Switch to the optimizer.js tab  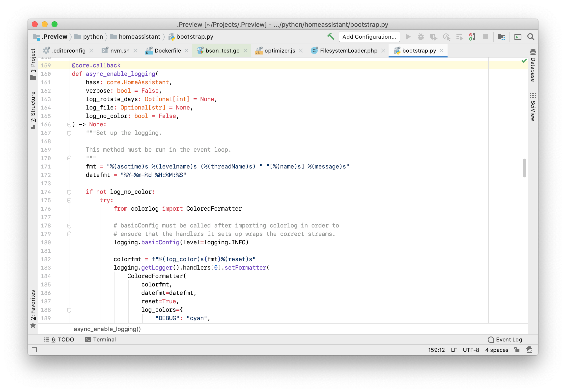click(280, 51)
